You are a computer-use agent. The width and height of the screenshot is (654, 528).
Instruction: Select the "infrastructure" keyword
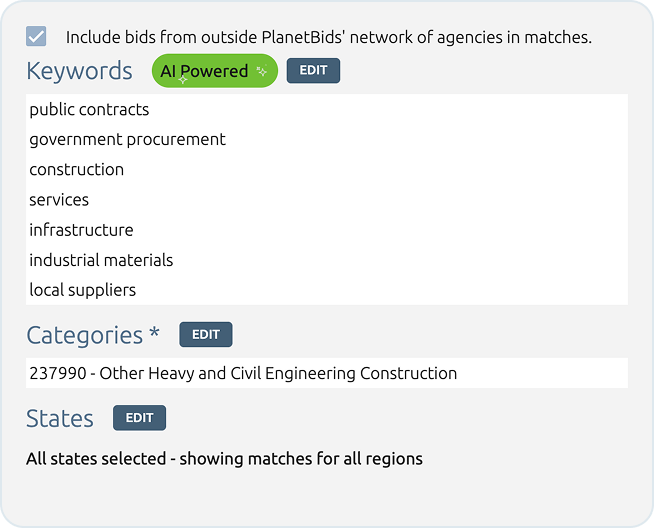pyautogui.click(x=81, y=230)
